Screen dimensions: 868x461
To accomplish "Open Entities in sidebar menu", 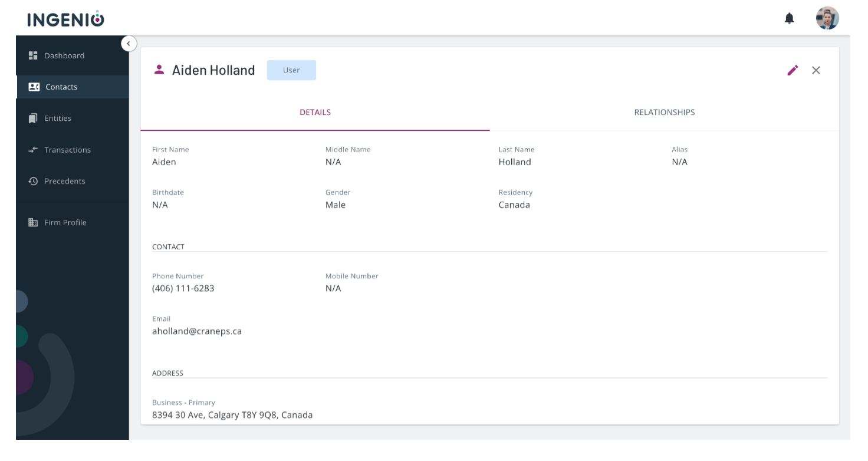I will tap(72, 118).
